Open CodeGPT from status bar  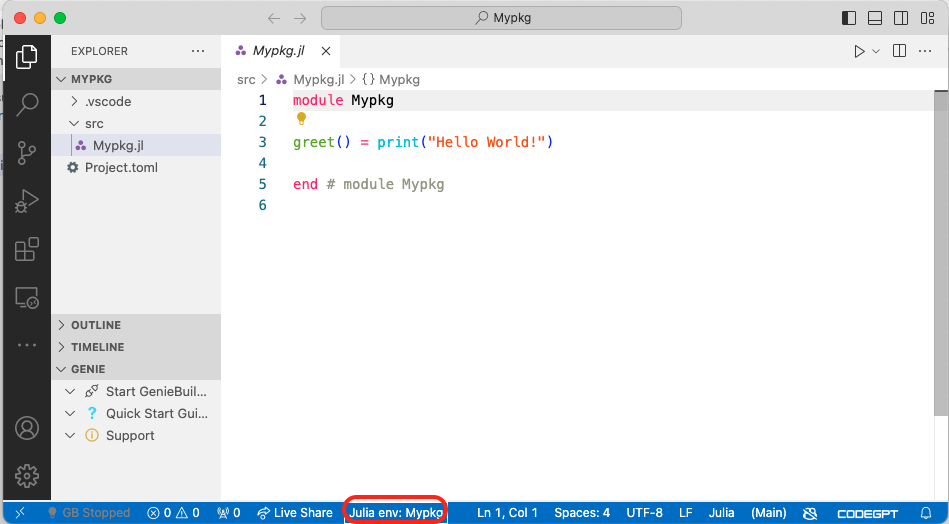(867, 514)
